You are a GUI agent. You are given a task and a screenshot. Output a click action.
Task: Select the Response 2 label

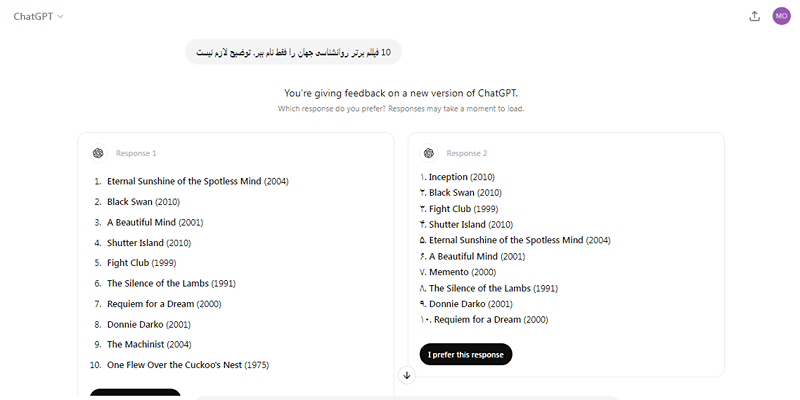pyautogui.click(x=467, y=154)
